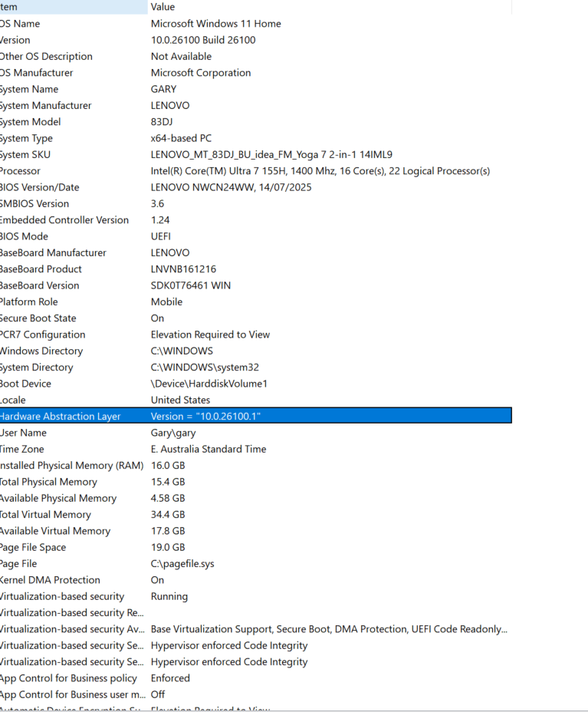Select the Page File Space row
Image resolution: width=588 pixels, height=712 pixels.
[x=256, y=547]
